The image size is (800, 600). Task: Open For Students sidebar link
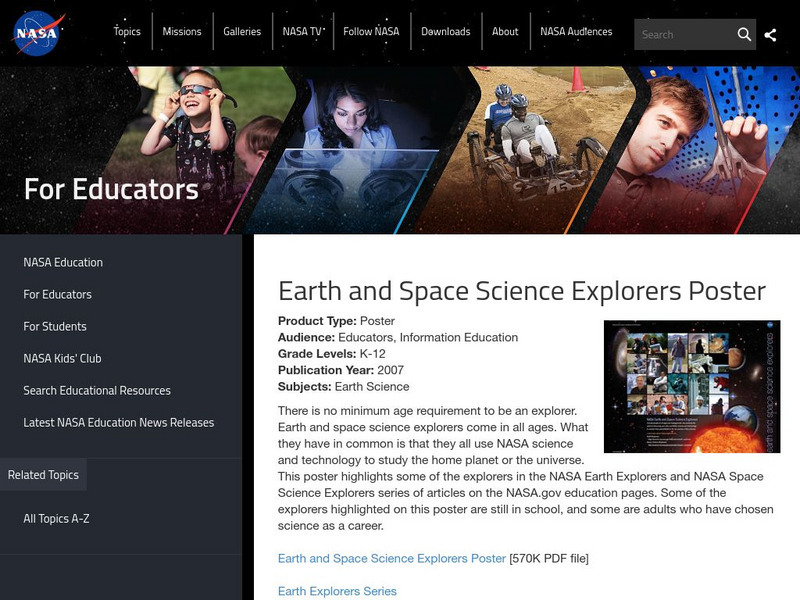tap(55, 327)
